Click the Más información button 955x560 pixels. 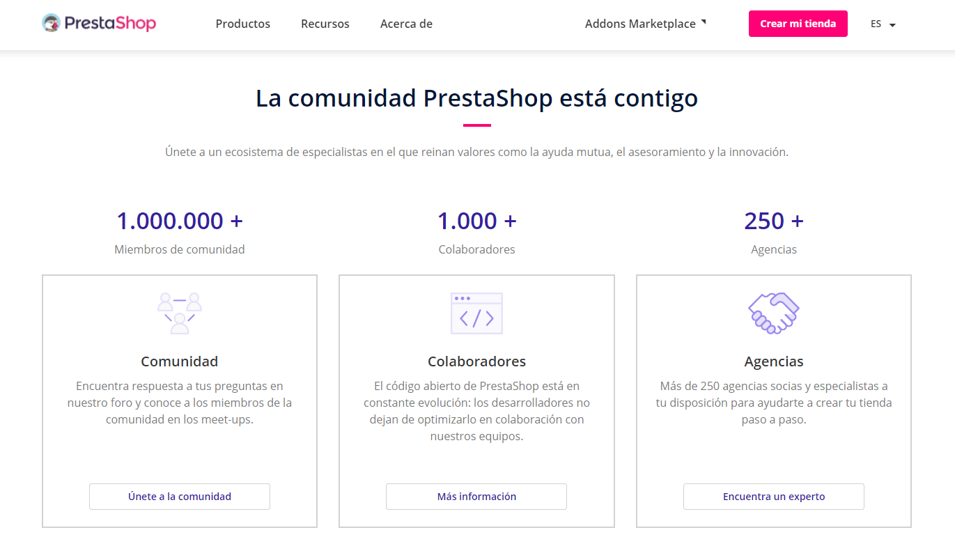point(476,497)
